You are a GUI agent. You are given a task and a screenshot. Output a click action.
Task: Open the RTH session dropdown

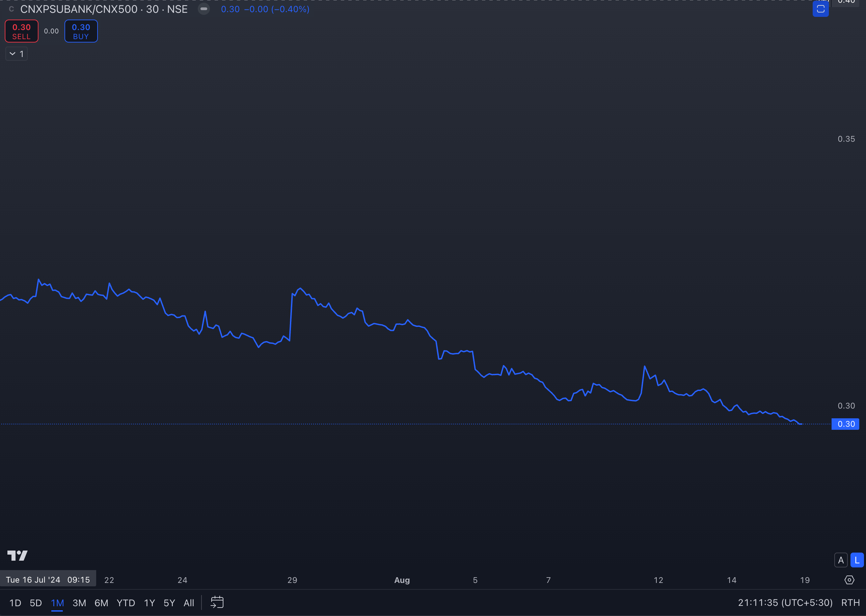850,603
